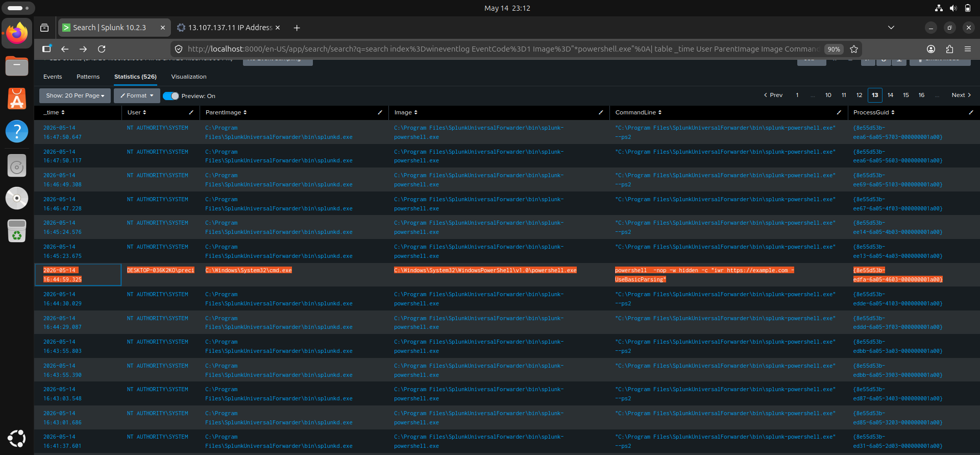
Task: Open the extensions puzzle icon
Action: point(949,49)
